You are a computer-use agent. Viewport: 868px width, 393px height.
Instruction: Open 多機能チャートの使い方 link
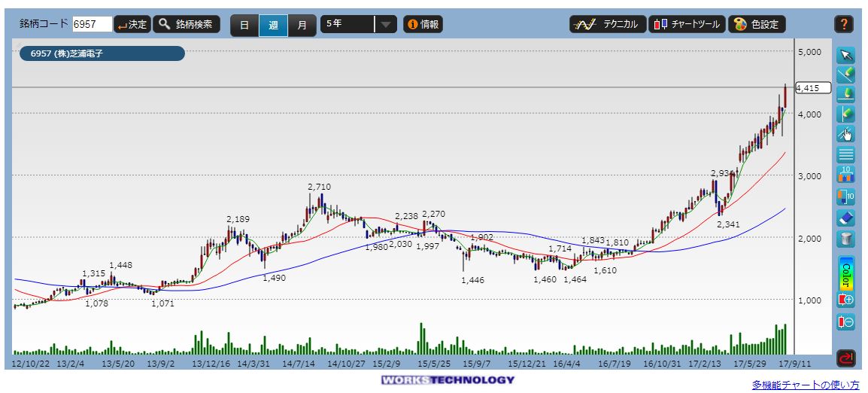click(x=805, y=385)
